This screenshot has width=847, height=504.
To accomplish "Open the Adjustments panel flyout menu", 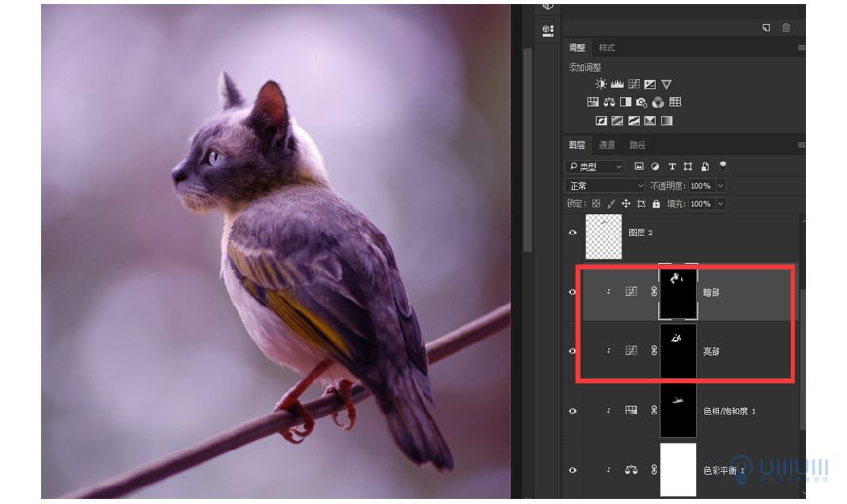I will [801, 48].
